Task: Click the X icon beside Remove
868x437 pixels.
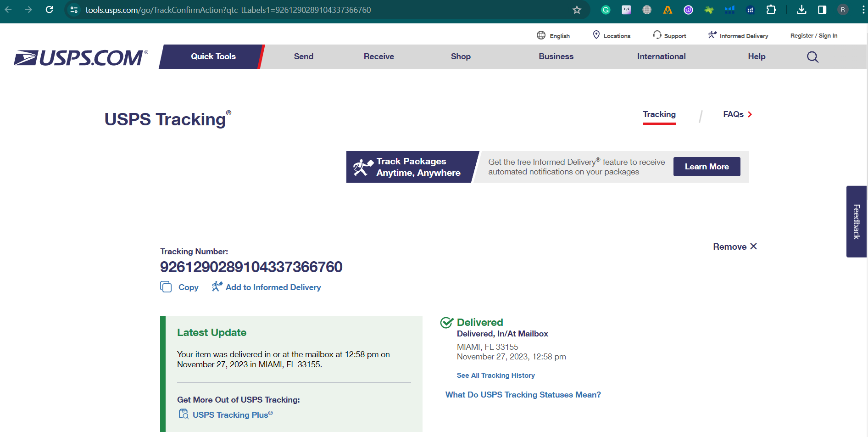Action: (753, 247)
